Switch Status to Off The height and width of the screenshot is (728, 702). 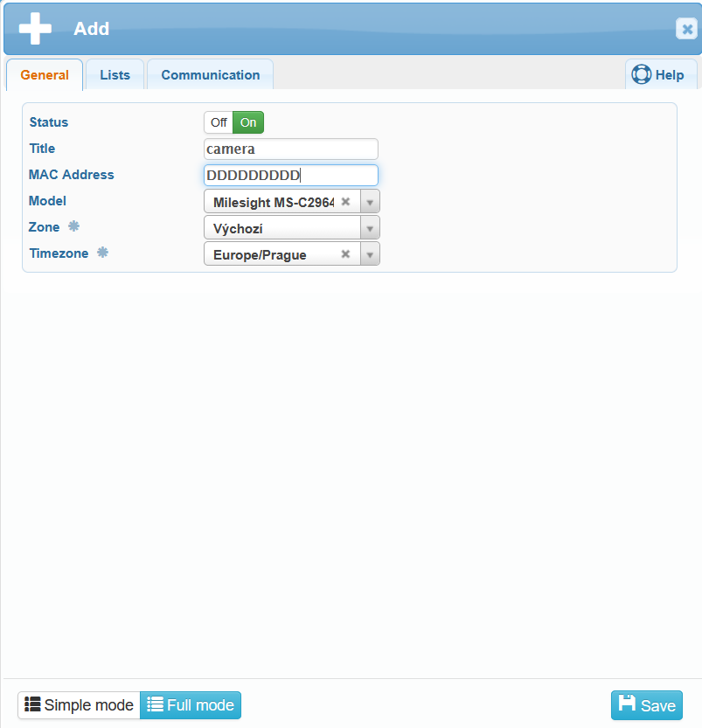click(219, 122)
